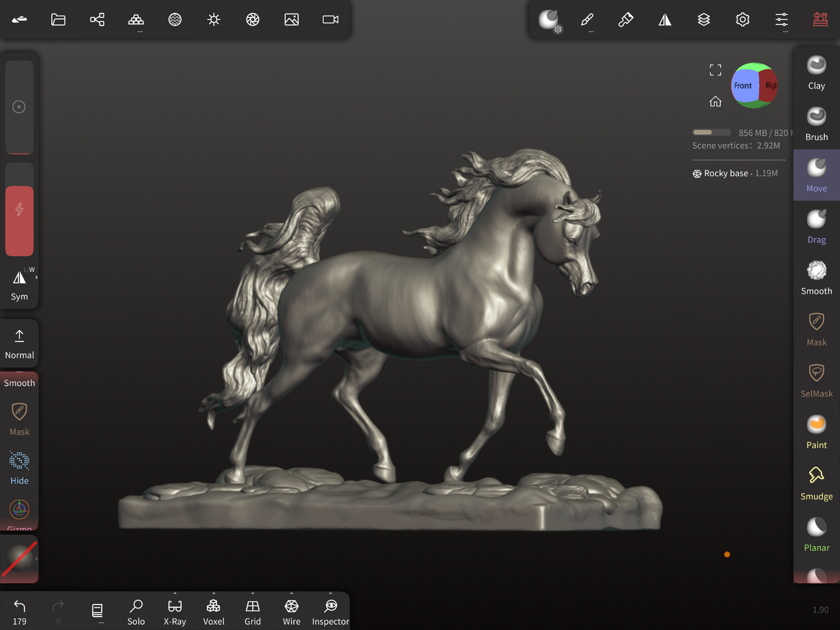
Task: Toggle Wire wireframe display
Action: [x=291, y=612]
